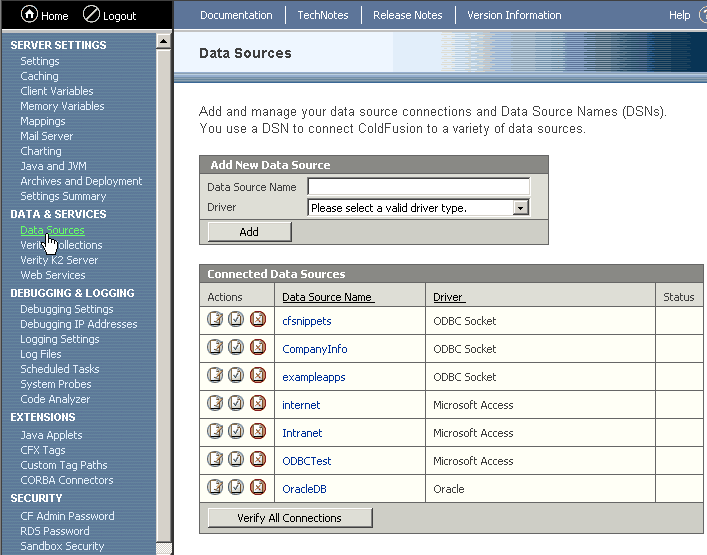Viewport: 707px width, 555px height.
Task: Delete the ODBCTest data source via its icon
Action: [257, 460]
